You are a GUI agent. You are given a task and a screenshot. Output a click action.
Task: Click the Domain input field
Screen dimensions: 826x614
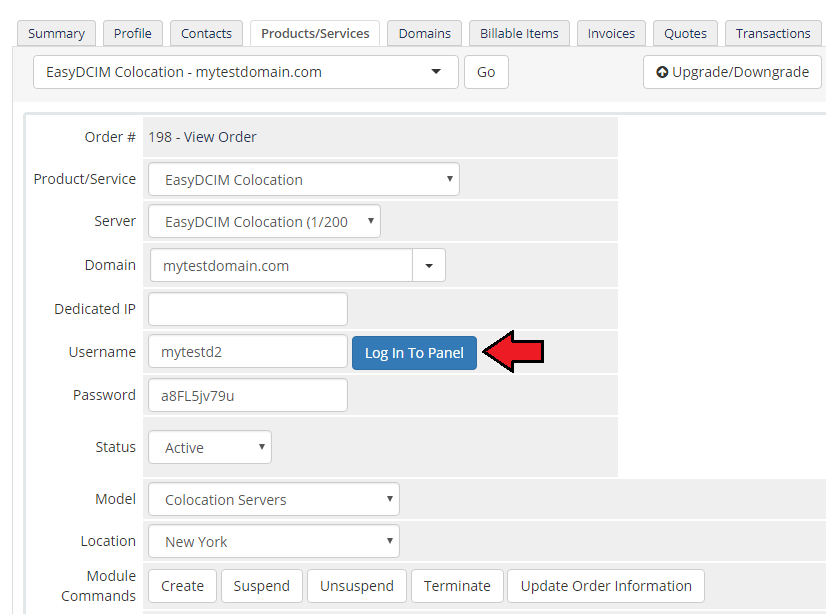(281, 265)
